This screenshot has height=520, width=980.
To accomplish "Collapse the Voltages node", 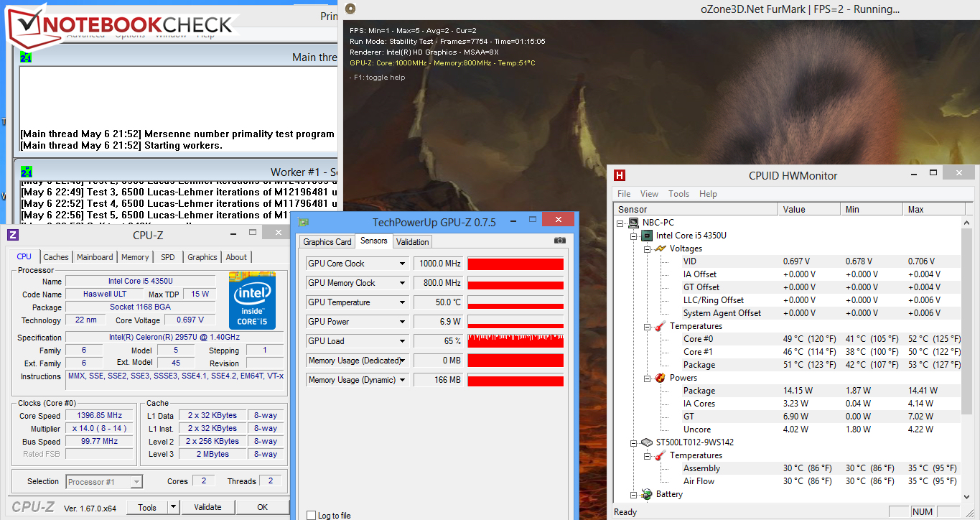I will [x=647, y=249].
